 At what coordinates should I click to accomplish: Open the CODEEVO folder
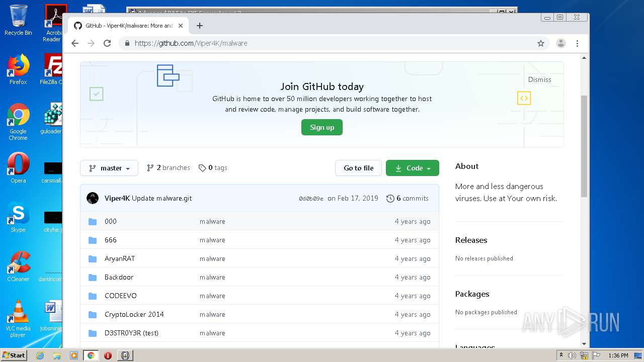tap(121, 296)
